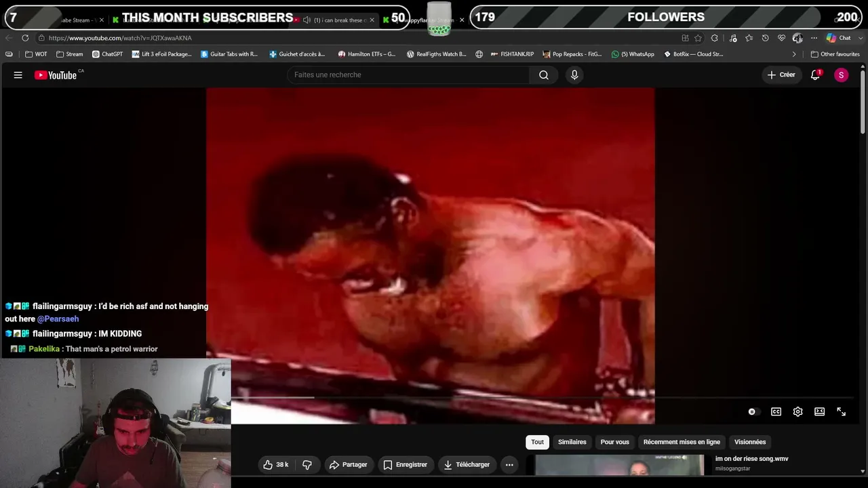Start voice search with the microphone
The height and width of the screenshot is (488, 868).
pos(574,75)
